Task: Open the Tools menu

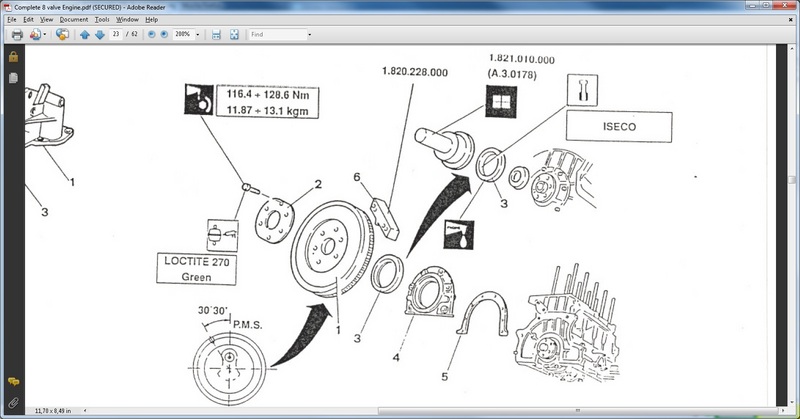Action: coord(102,19)
